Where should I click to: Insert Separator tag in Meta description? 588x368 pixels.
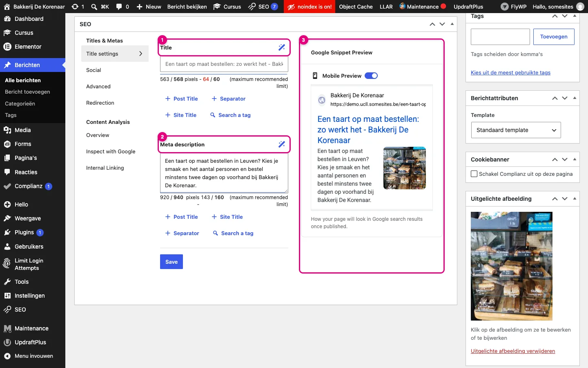point(182,233)
